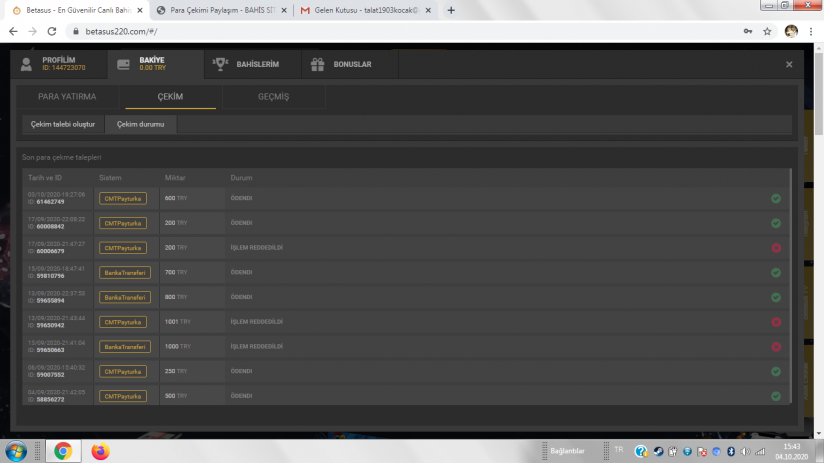This screenshot has height=463, width=824.
Task: Click the Miktar column header
Action: [175, 178]
